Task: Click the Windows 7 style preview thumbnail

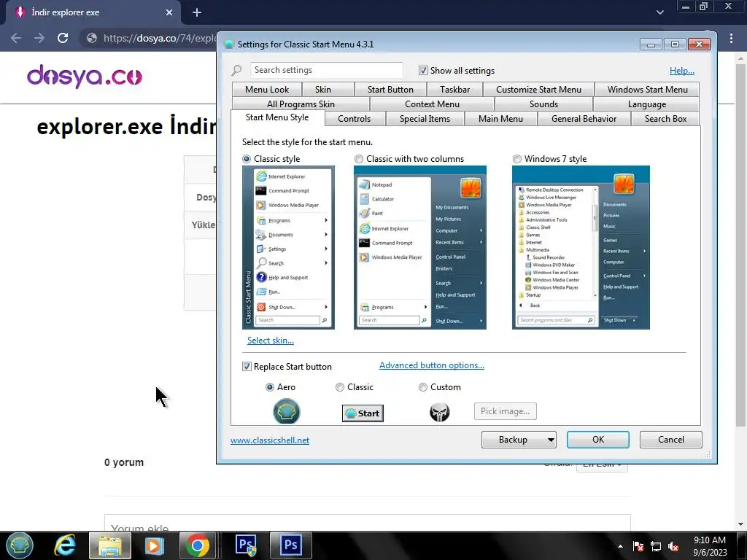Action: [581, 247]
